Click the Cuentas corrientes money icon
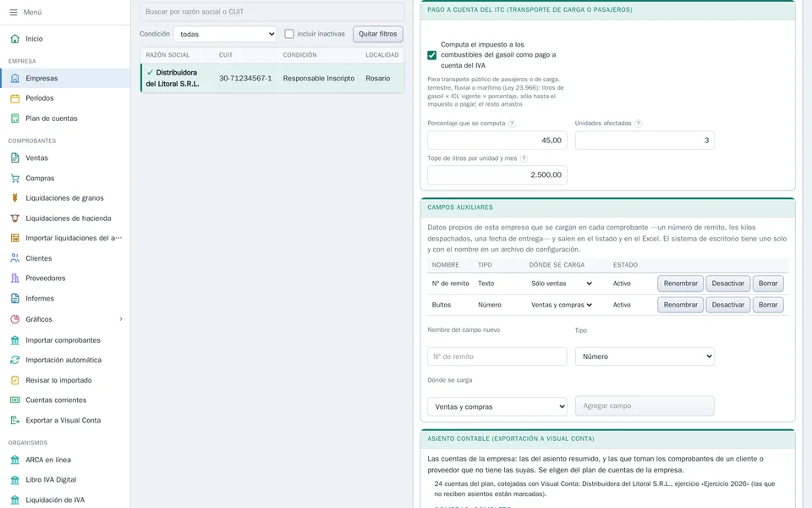Viewport: 812px width, 508px height. [15, 400]
